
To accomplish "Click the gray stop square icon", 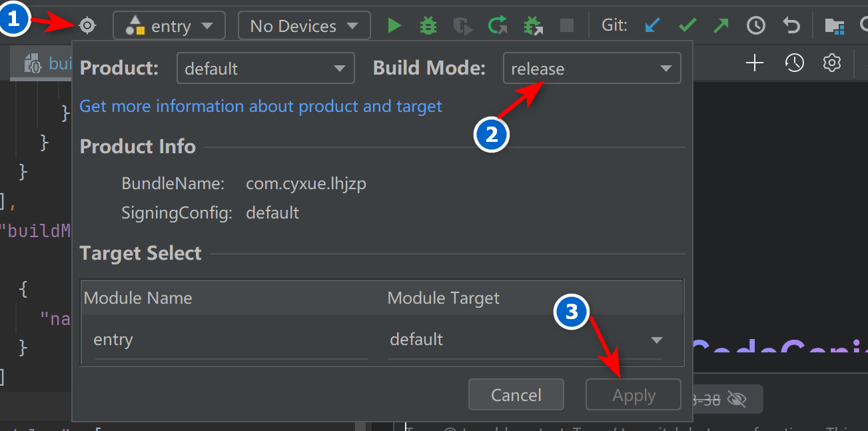I will coord(567,26).
